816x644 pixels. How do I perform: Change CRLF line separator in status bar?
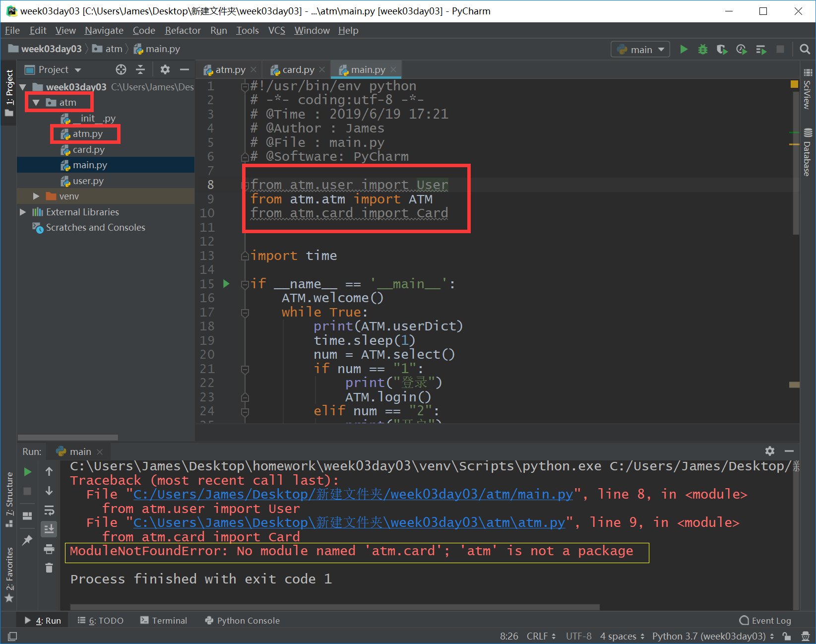[541, 636]
